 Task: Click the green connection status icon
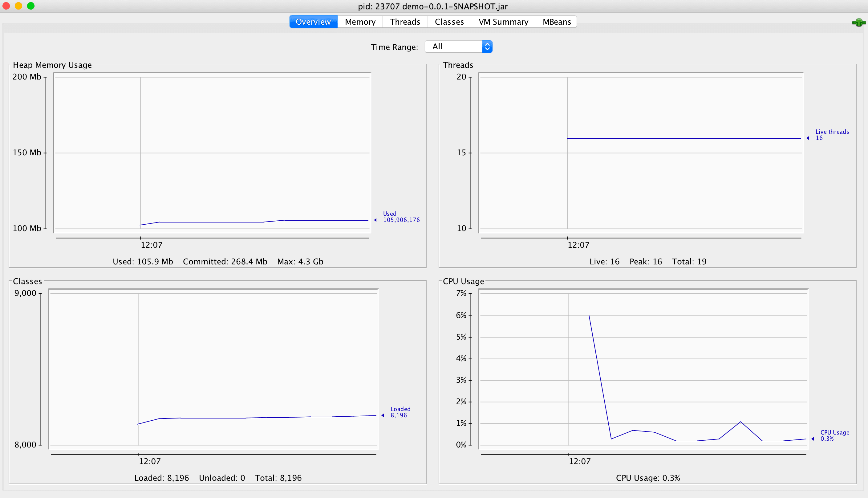tap(858, 22)
